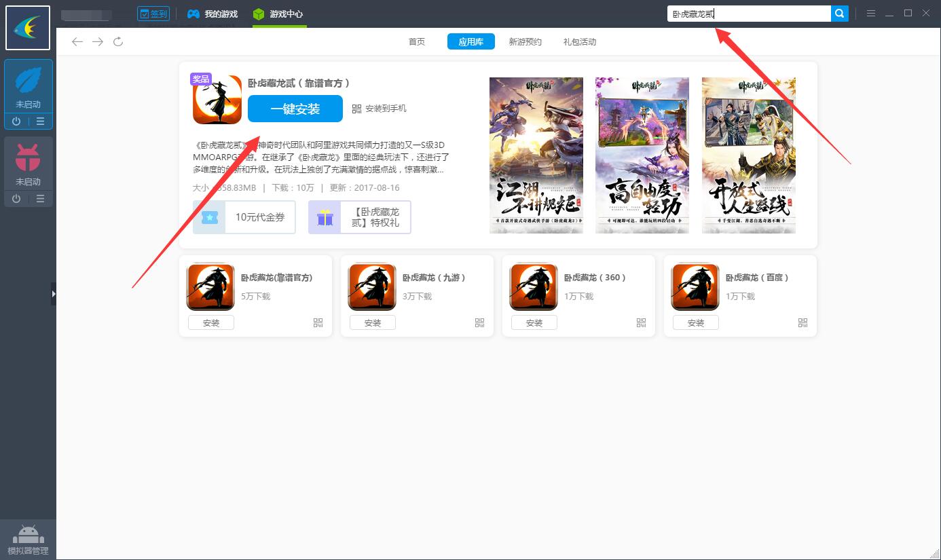Click 卧虎藏龙（百度） game icon
Screen dimensions: 941x560
[695, 286]
